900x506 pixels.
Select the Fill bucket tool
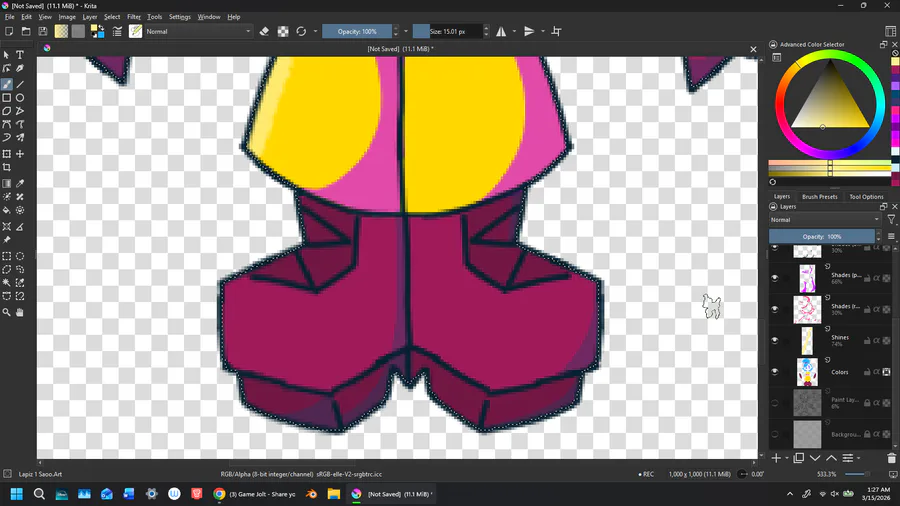[7, 211]
